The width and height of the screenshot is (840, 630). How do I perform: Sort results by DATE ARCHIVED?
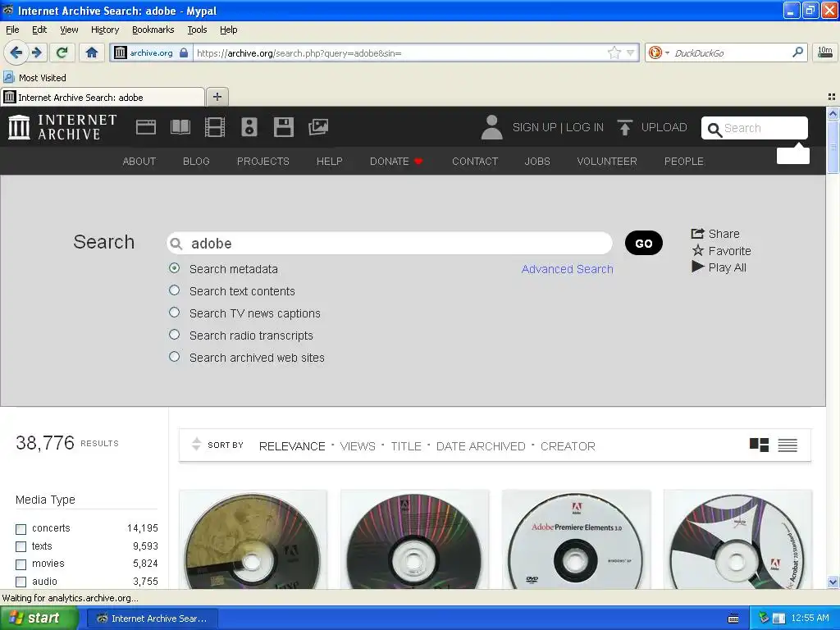pos(481,446)
